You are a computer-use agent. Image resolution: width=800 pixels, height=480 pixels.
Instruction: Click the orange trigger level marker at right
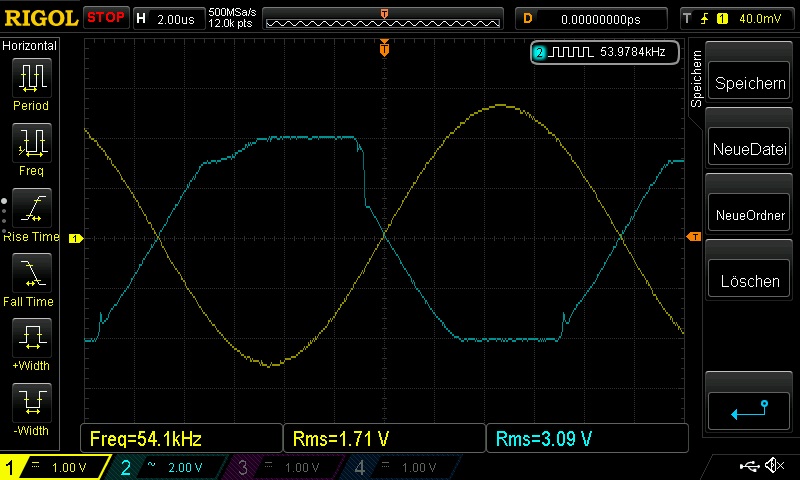[x=694, y=237]
